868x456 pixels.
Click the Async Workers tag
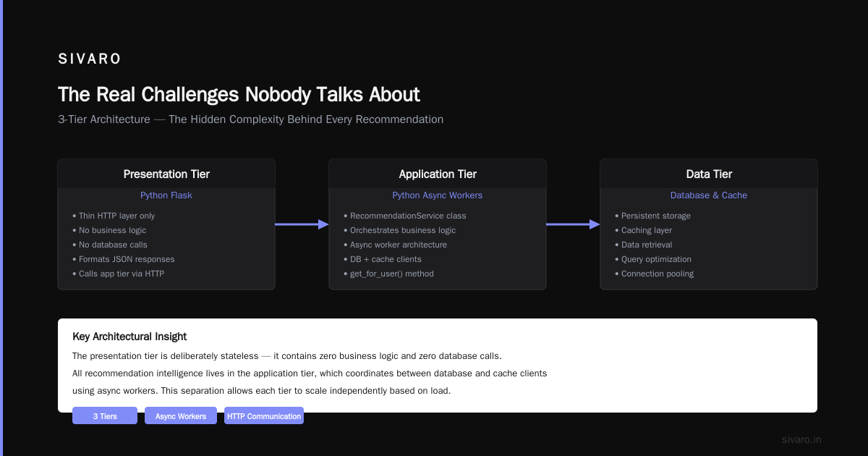coord(181,416)
